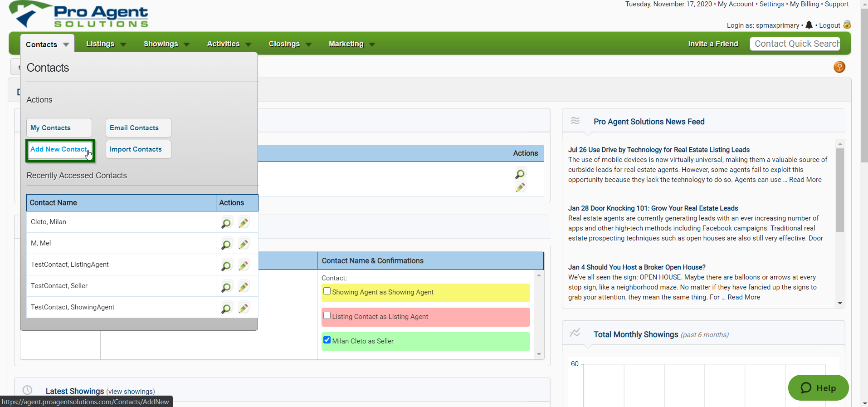Image resolution: width=868 pixels, height=407 pixels.
Task: Click the notification bell icon
Action: click(809, 25)
